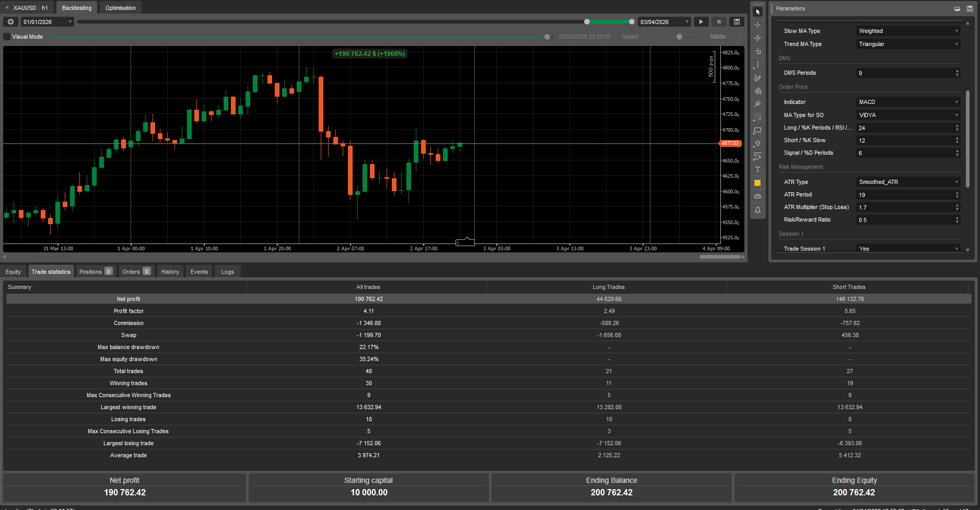Switch to the Equity tab

14,272
